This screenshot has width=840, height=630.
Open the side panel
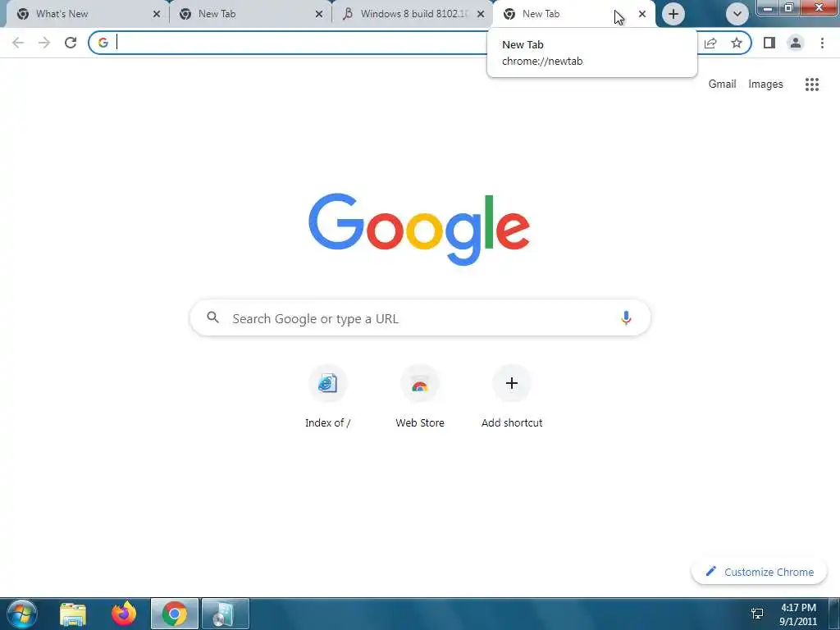pyautogui.click(x=769, y=43)
